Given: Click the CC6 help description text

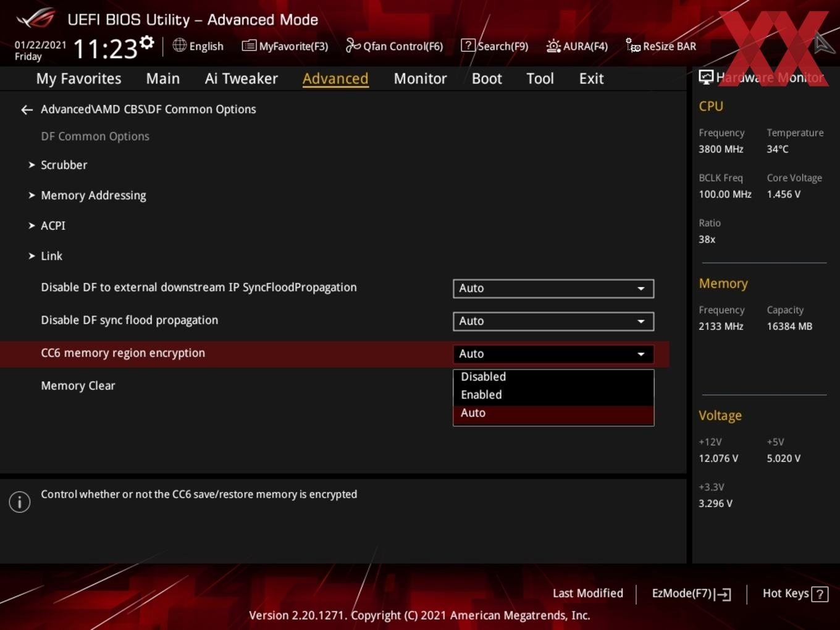Looking at the screenshot, I should (199, 494).
